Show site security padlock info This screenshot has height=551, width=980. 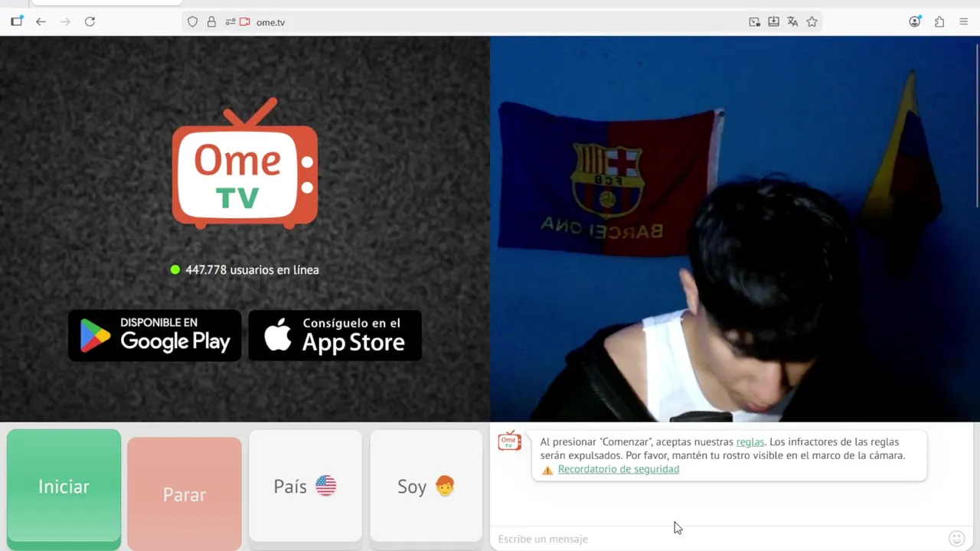pos(211,22)
